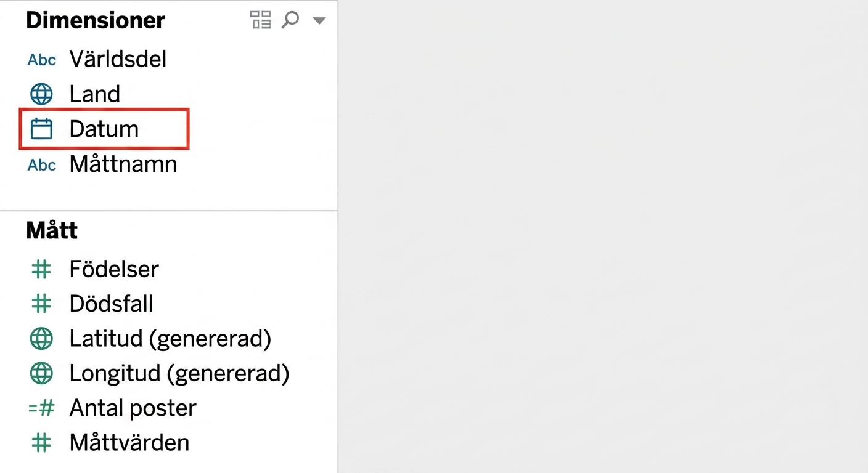Viewport: 868px width, 473px height.
Task: Click the calendar icon beside Datum
Action: pyautogui.click(x=41, y=129)
